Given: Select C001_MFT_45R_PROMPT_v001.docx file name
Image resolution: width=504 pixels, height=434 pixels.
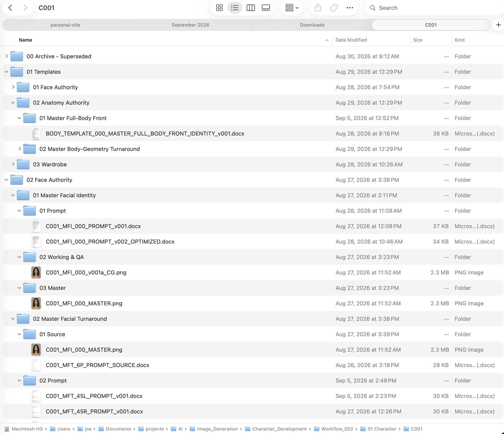Looking at the screenshot, I should 94,411.
